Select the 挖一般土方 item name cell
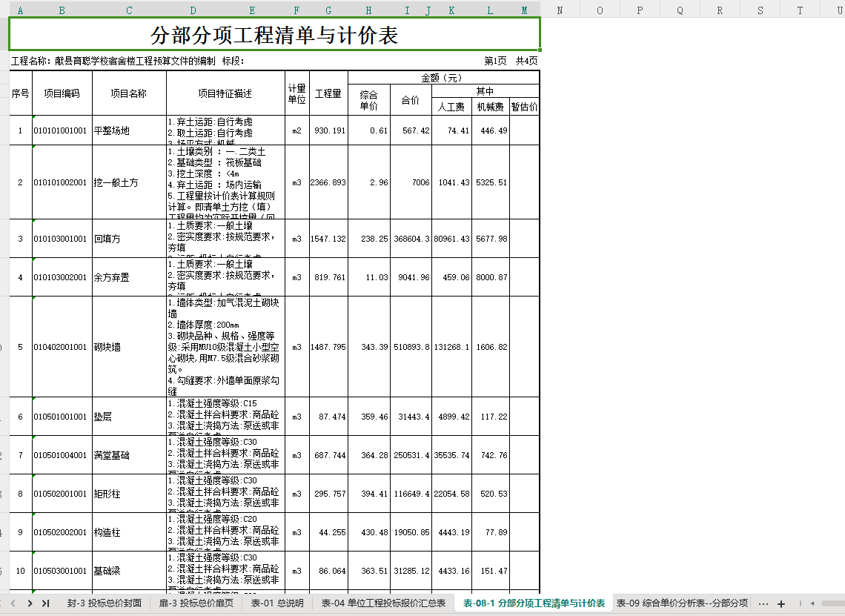 point(129,182)
